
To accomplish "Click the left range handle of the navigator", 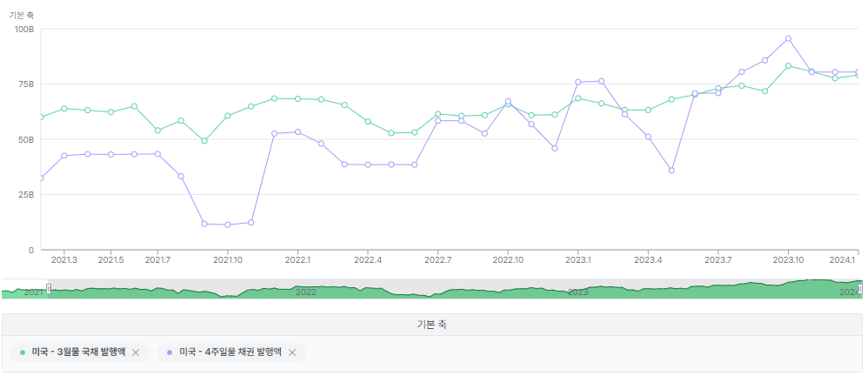I will (49, 289).
